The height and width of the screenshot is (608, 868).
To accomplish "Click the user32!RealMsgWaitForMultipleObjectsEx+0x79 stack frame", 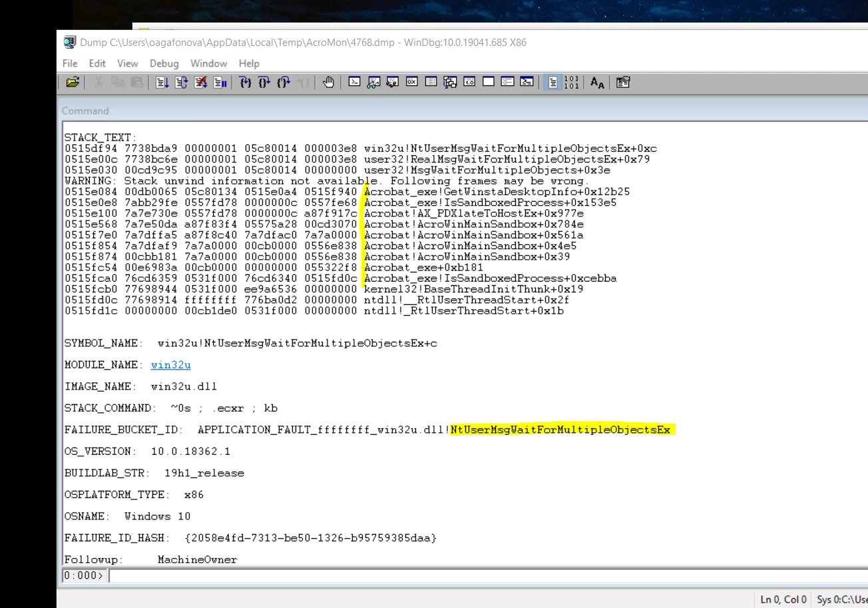I will [x=507, y=159].
